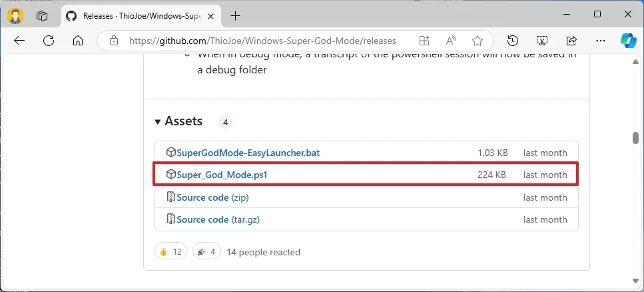Image resolution: width=644 pixels, height=292 pixels.
Task: Download Source code (tar.gz)
Action: point(218,219)
